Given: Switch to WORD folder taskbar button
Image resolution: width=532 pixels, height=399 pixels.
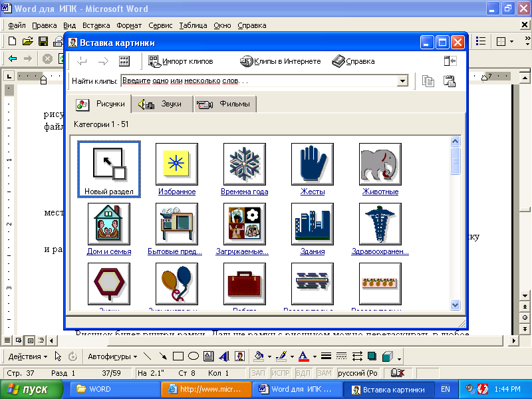Looking at the screenshot, I should pyautogui.click(x=115, y=389).
